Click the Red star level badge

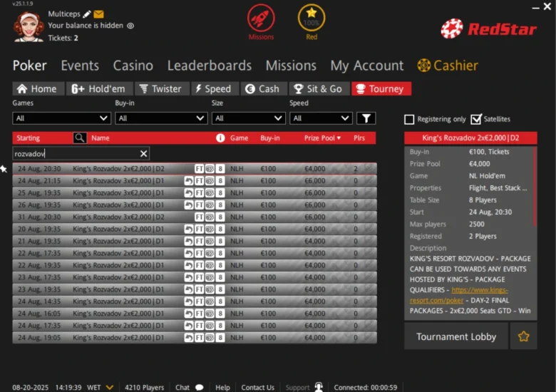tap(312, 18)
